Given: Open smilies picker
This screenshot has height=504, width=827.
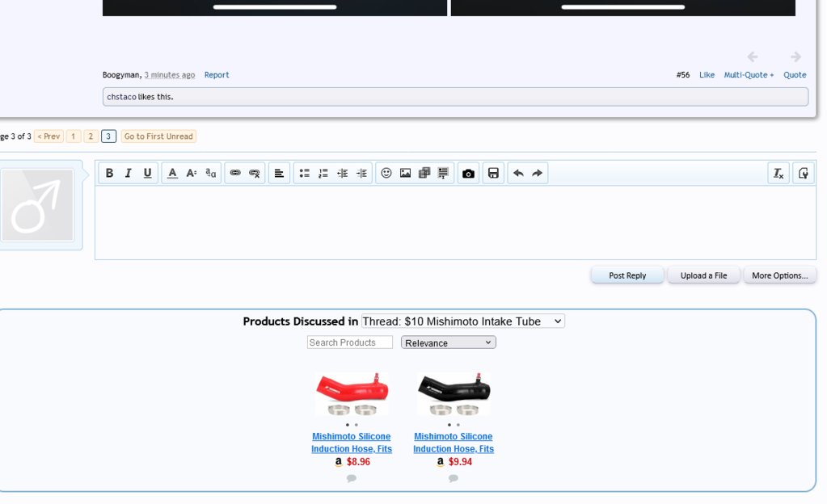Looking at the screenshot, I should (x=386, y=173).
